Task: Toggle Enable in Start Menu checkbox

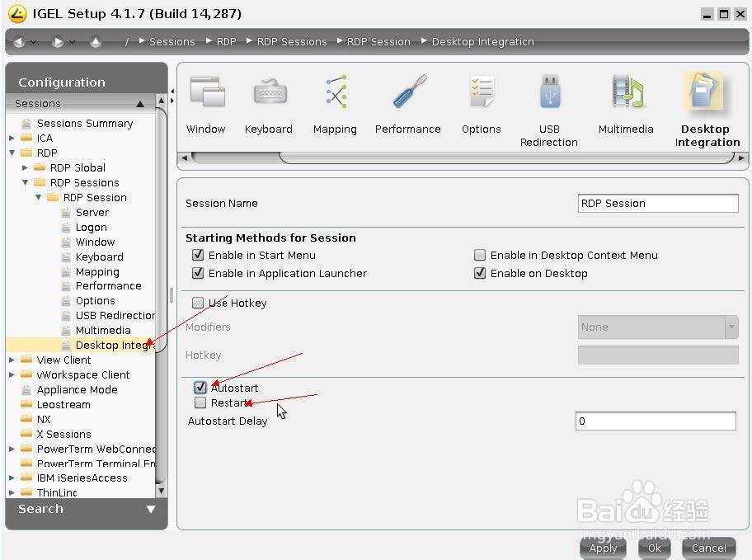Action: [198, 255]
